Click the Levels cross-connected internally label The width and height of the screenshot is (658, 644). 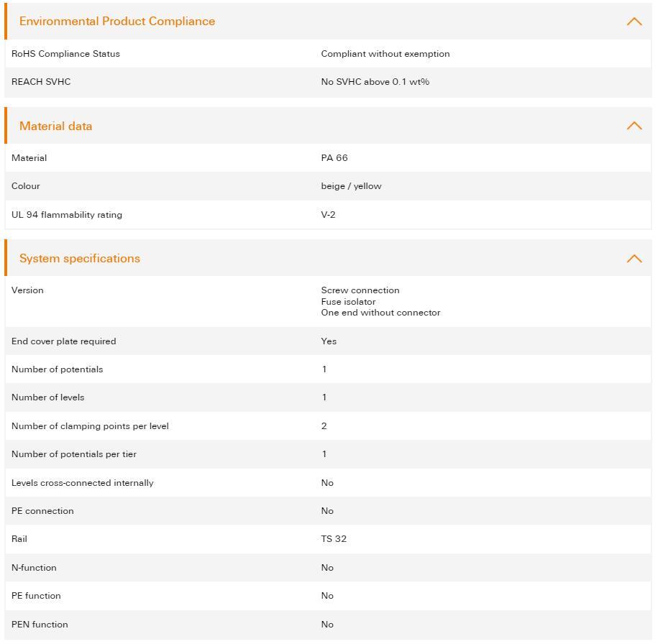click(82, 483)
